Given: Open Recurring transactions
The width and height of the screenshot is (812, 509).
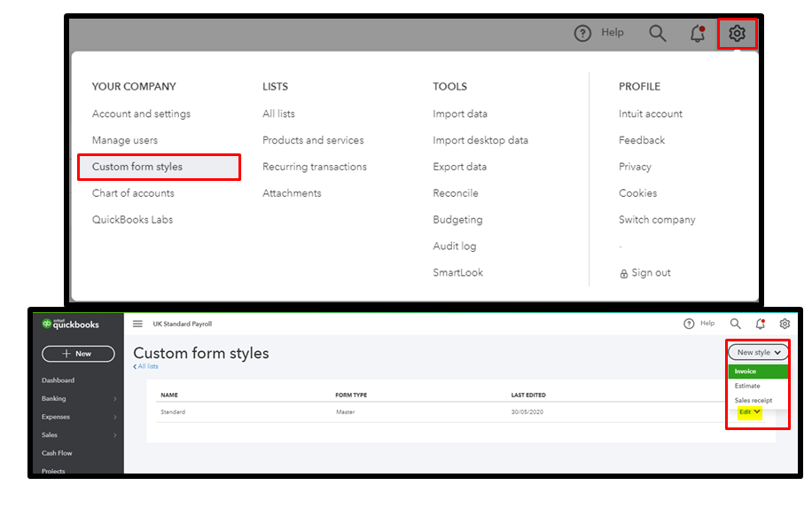Looking at the screenshot, I should [x=315, y=167].
